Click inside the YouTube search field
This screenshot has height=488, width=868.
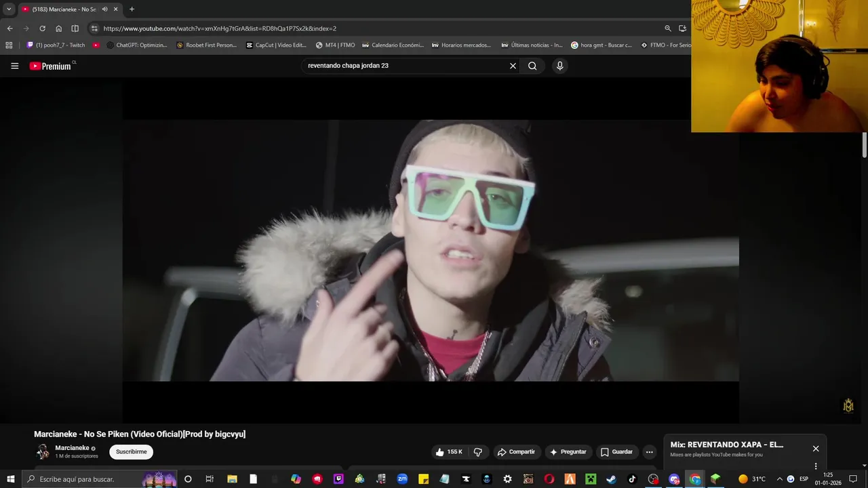pyautogui.click(x=403, y=66)
